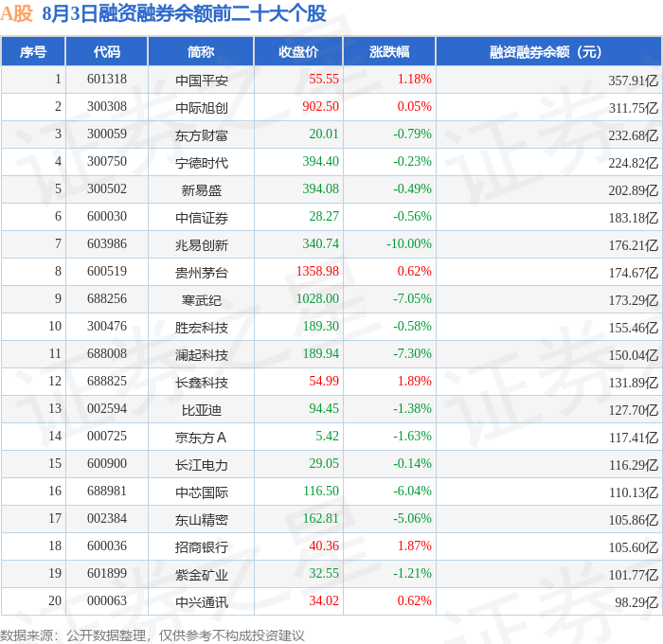Select the 简称 column header

(x=201, y=51)
